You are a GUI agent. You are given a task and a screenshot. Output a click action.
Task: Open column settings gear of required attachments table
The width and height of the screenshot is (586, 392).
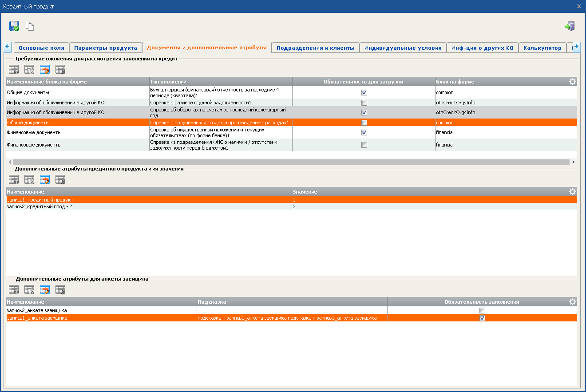(573, 82)
